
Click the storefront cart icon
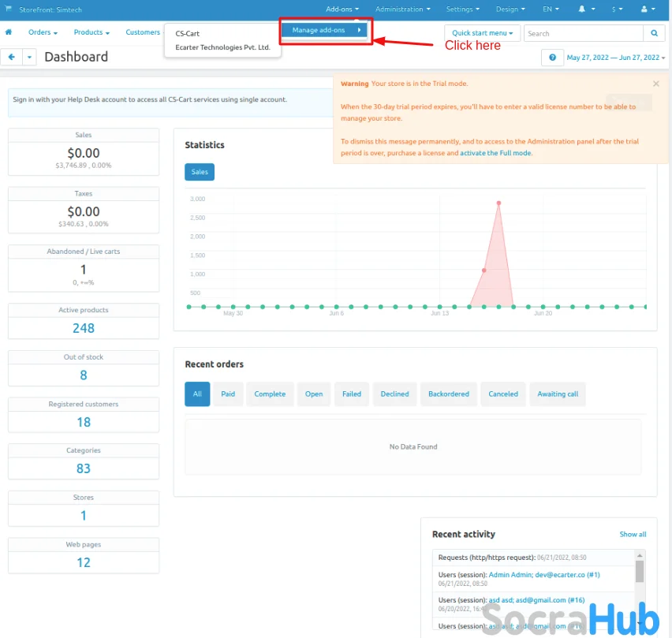9,9
